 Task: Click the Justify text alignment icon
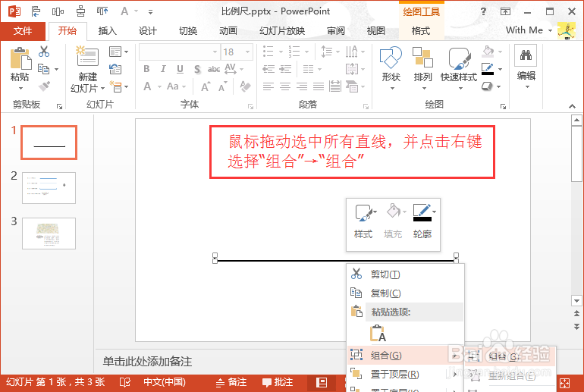[319, 86]
